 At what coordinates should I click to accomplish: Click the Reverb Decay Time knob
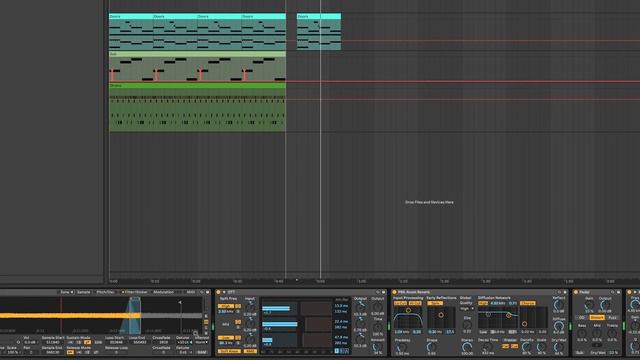click(488, 347)
